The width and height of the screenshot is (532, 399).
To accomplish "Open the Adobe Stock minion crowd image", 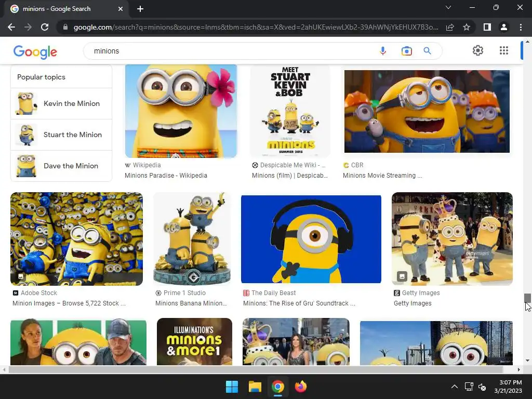I will point(77,239).
